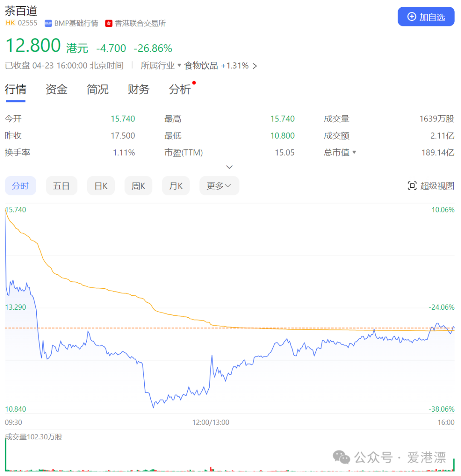The width and height of the screenshot is (461, 476).
Task: Click the BMP基础行情 icon
Action: point(48,23)
